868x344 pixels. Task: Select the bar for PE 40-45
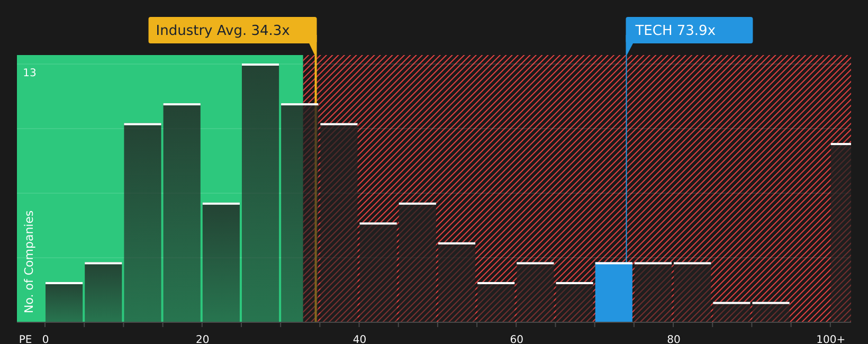pyautogui.click(x=378, y=272)
